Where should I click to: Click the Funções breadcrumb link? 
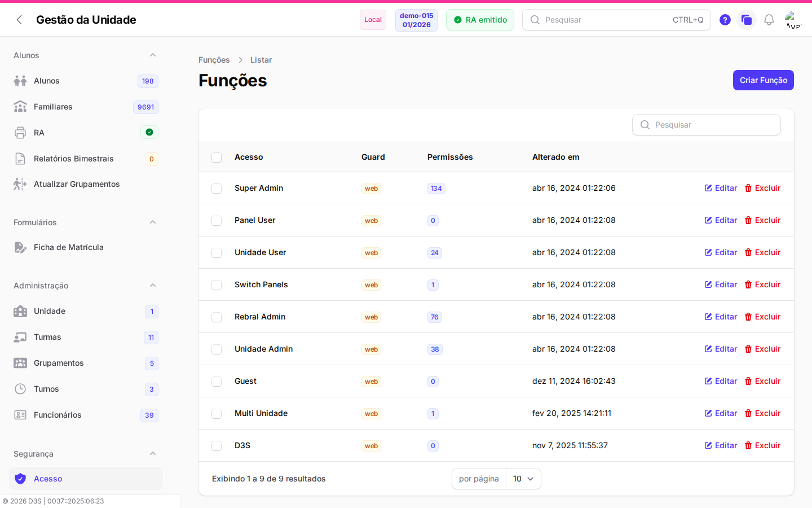(214, 60)
